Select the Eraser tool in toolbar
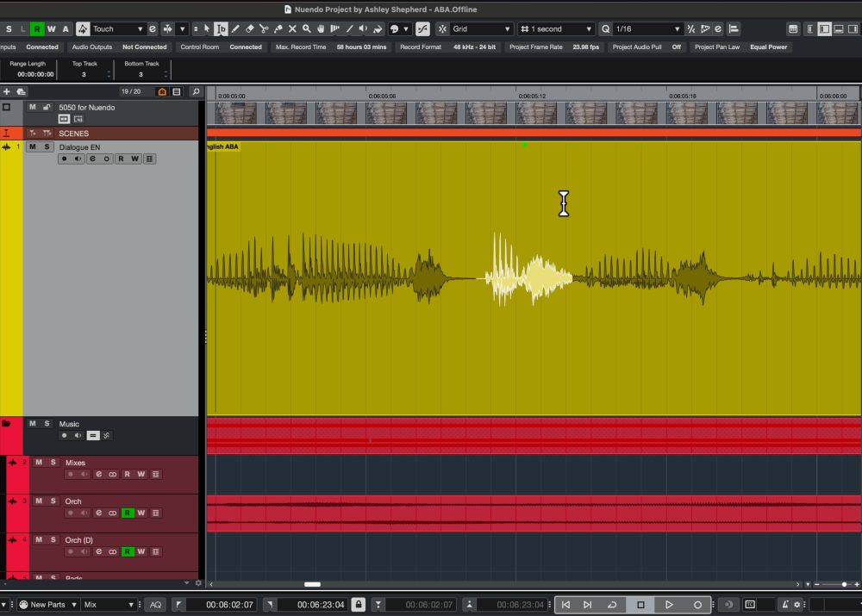Viewport: 862px width, 616px height. [x=249, y=28]
